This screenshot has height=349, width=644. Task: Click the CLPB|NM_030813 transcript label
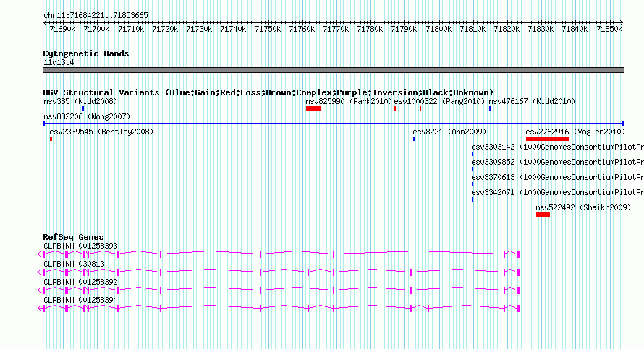pos(74,264)
